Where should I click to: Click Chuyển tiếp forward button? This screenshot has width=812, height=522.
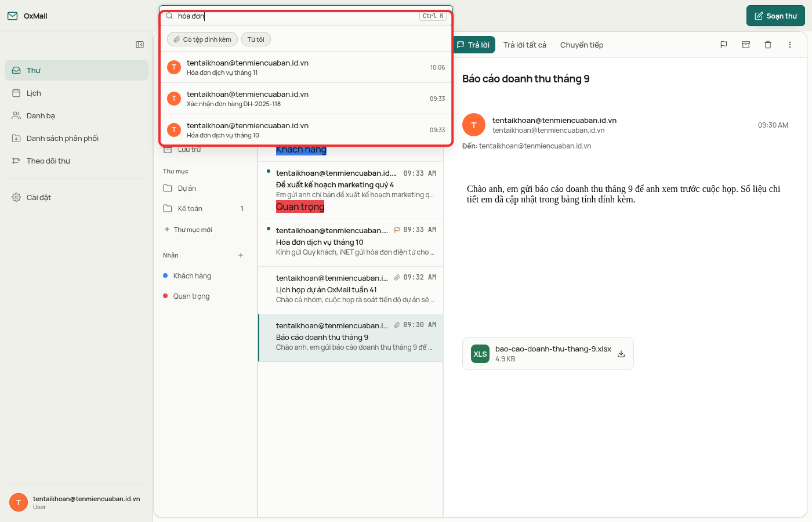pos(582,45)
